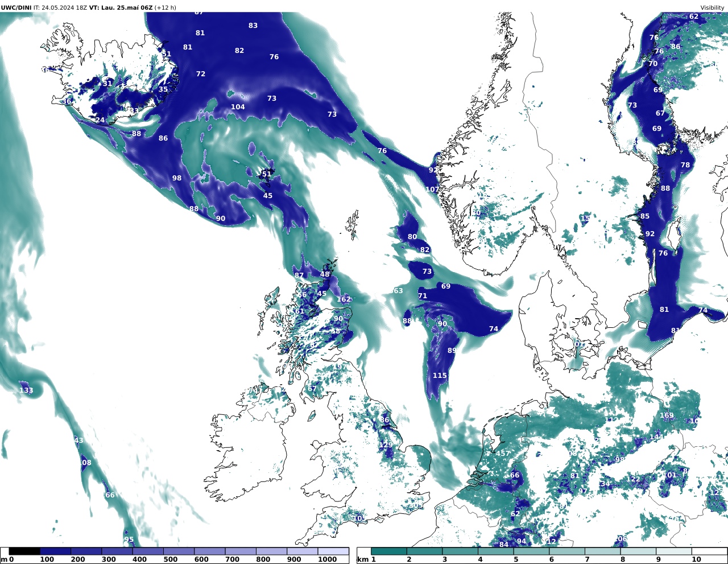Screen dimensions: 728x564
Task: Click the visibility value '107' off Norway coast
Action: pyautogui.click(x=432, y=190)
